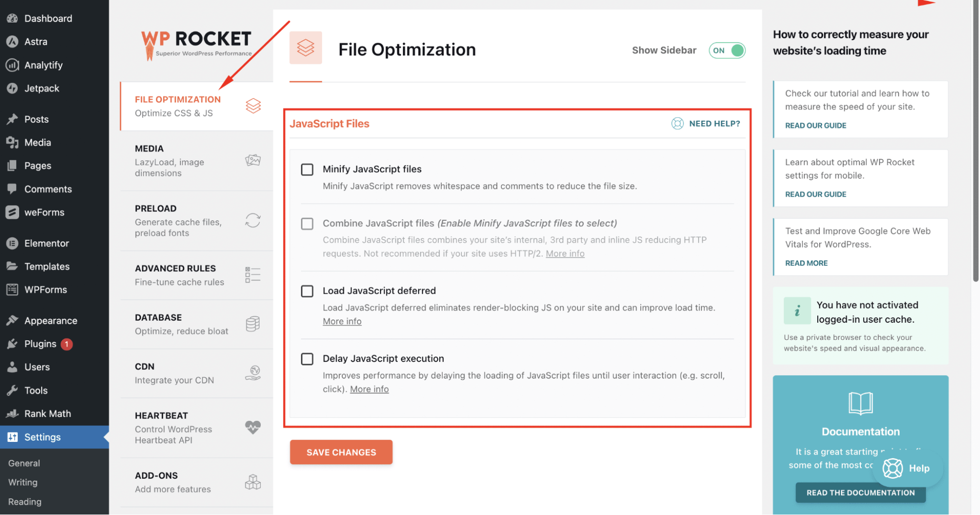The height and width of the screenshot is (515, 980).
Task: Open General under Settings submenu
Action: click(24, 463)
